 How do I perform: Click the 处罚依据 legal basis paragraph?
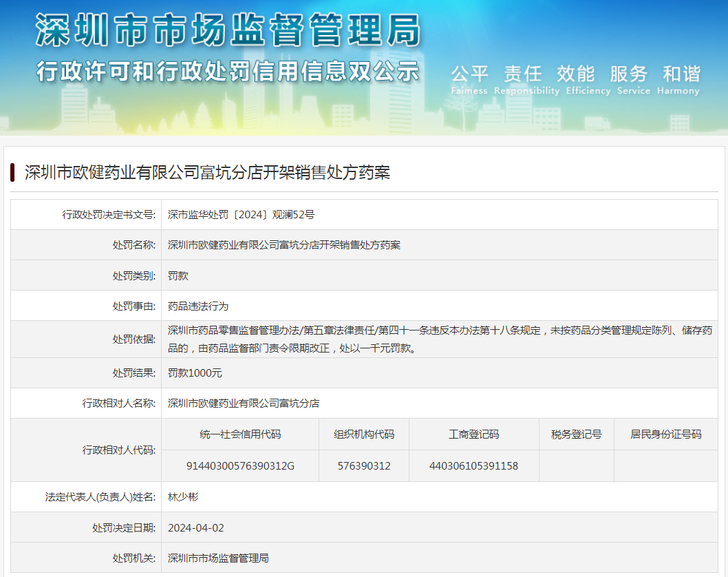click(x=440, y=339)
